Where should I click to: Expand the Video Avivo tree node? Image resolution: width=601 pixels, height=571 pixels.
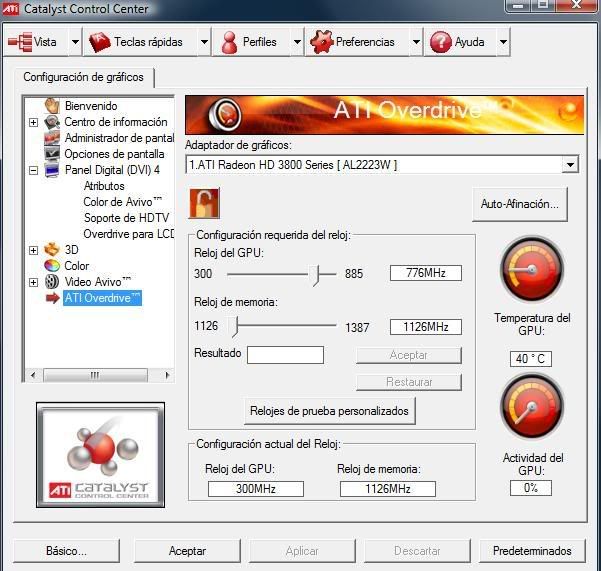pos(33,282)
